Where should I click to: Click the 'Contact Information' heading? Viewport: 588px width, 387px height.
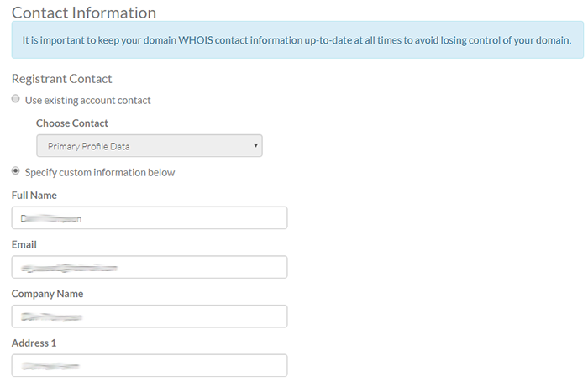(84, 13)
